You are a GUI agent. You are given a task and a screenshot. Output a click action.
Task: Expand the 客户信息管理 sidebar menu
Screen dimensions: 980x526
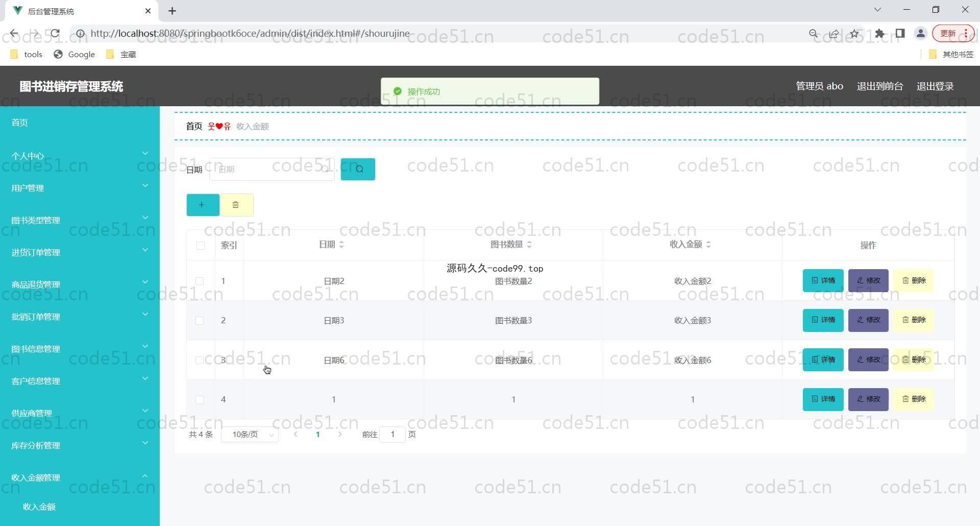coord(80,380)
